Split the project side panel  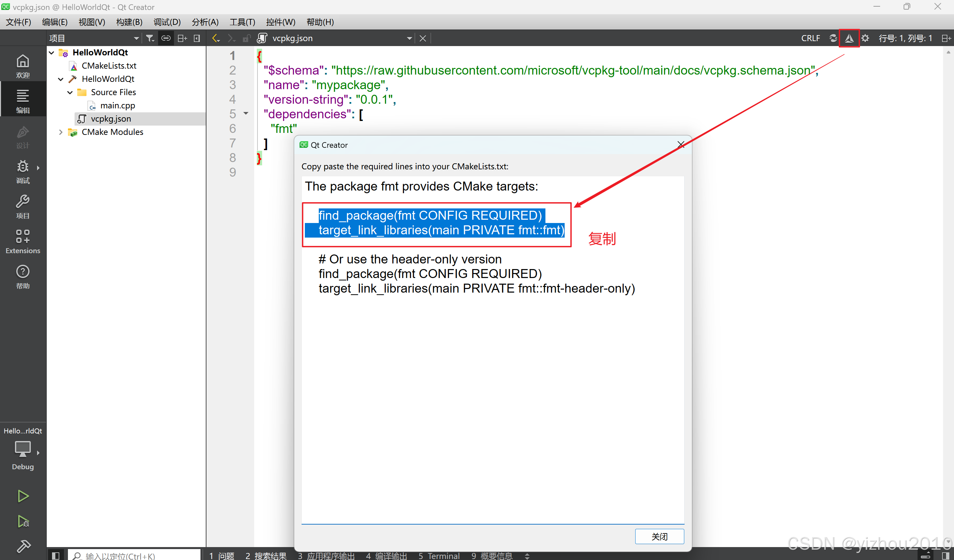[182, 38]
